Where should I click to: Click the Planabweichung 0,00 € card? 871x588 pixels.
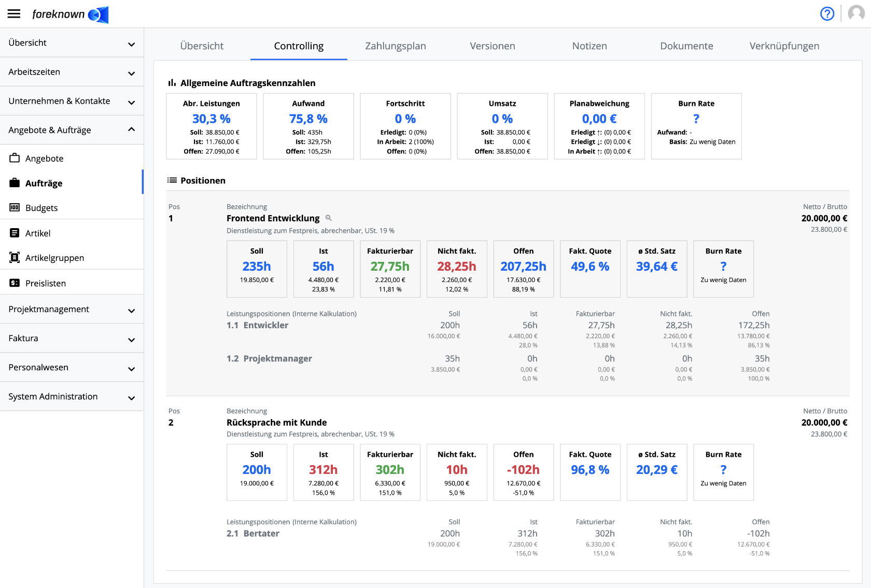pyautogui.click(x=599, y=126)
